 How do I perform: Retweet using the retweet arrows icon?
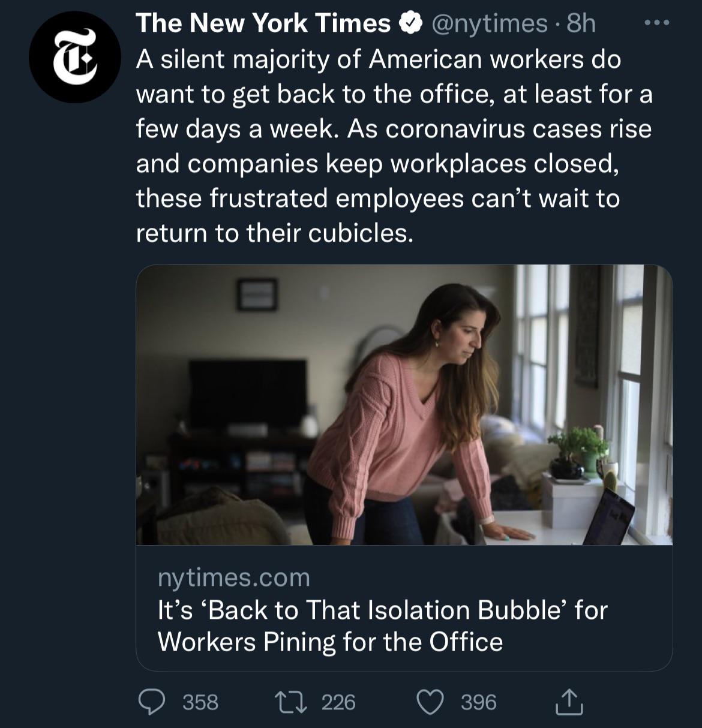point(291,702)
